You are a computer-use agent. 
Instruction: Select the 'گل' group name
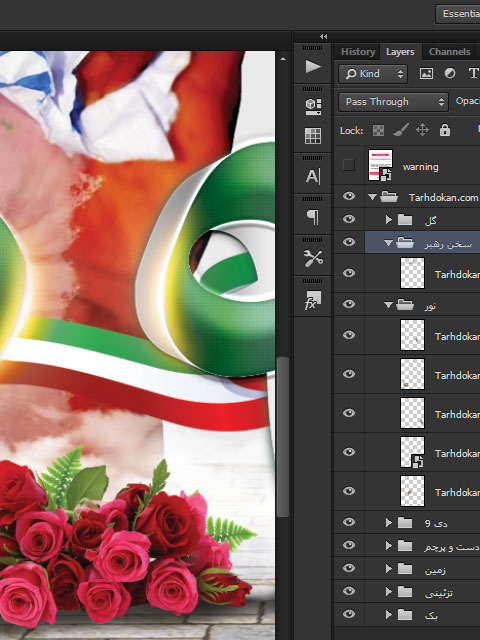coord(431,221)
